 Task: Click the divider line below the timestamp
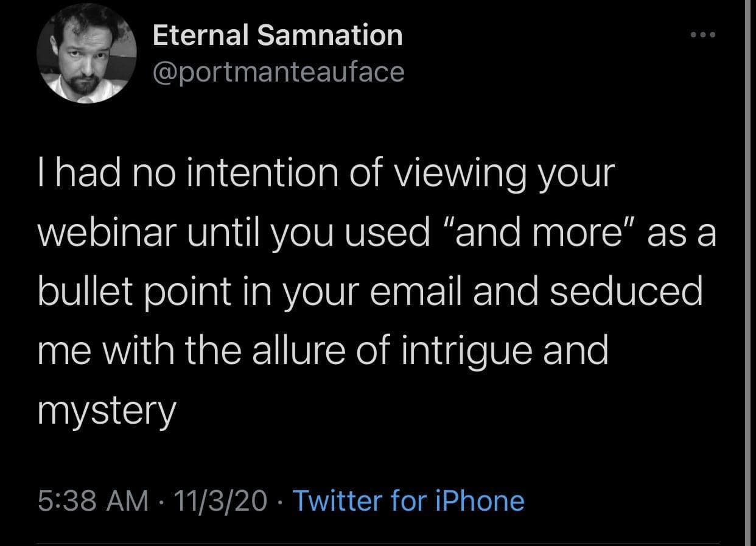pos(377,544)
